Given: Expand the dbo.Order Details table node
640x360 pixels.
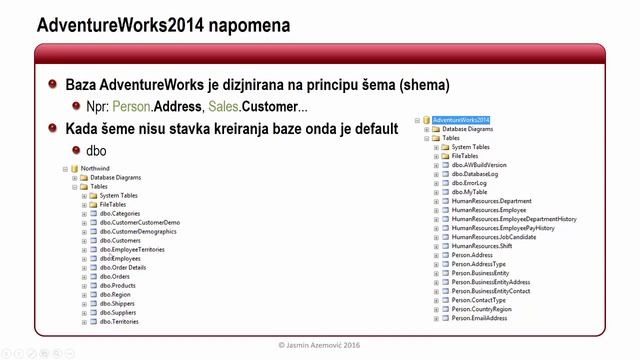Looking at the screenshot, I should [x=84, y=268].
